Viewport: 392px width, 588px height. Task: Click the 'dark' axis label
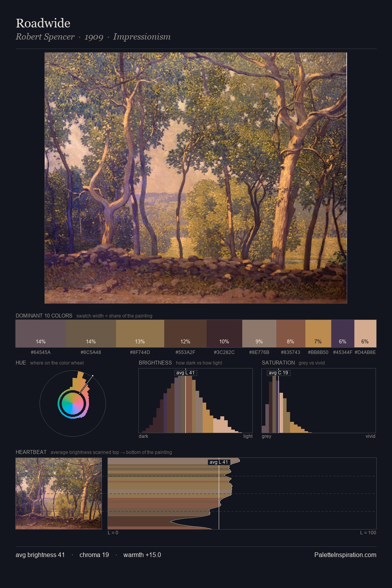[x=143, y=436]
